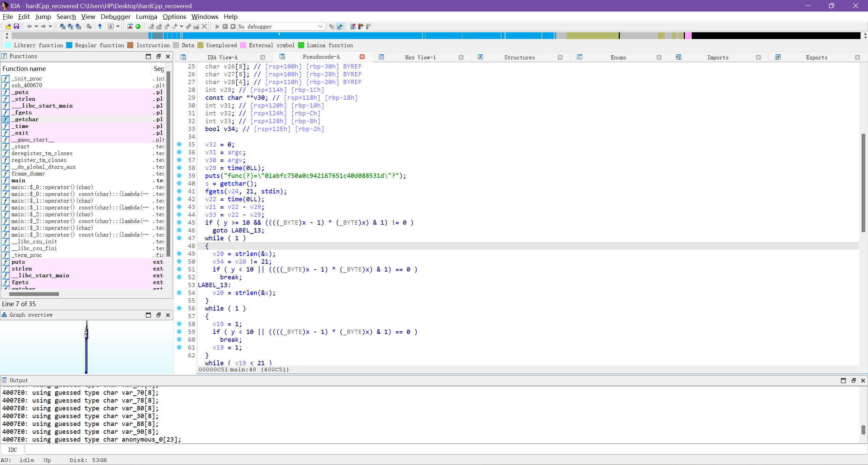Image resolution: width=868 pixels, height=465 pixels.
Task: Click the blue up-arrow jump icon
Action: coord(100,26)
